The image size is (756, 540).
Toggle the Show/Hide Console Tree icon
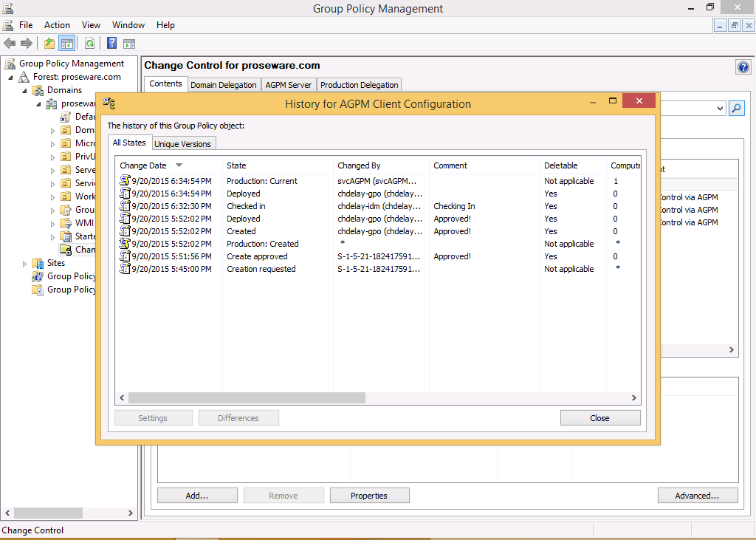point(67,44)
